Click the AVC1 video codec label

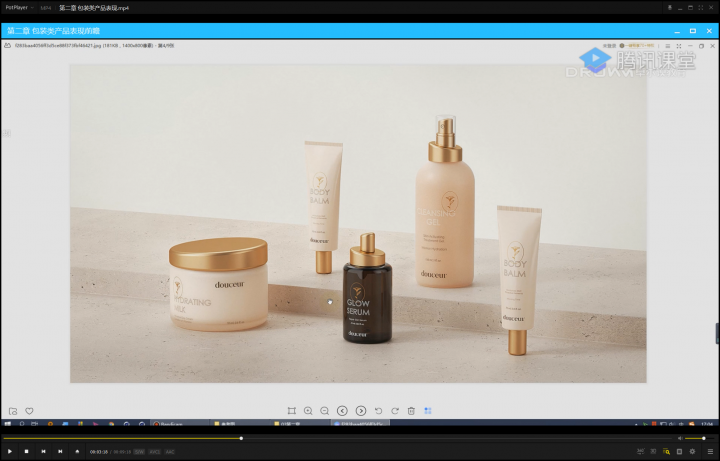click(x=154, y=452)
